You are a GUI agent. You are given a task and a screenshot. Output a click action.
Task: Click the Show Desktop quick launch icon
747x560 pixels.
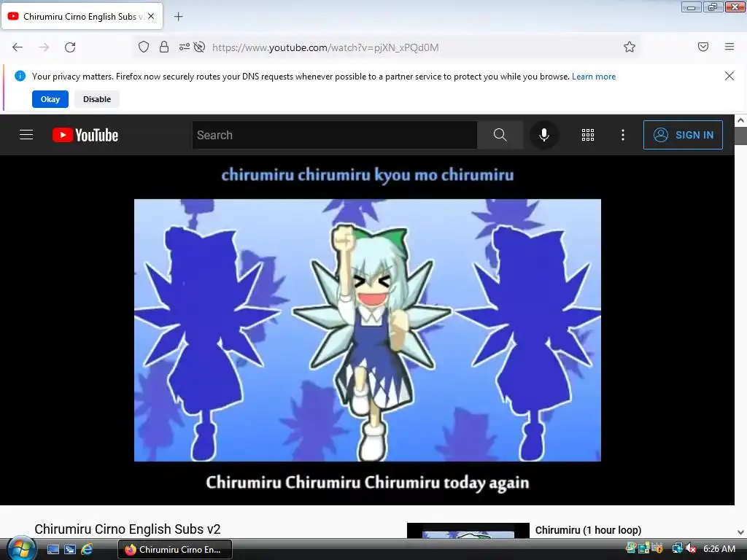click(x=53, y=550)
